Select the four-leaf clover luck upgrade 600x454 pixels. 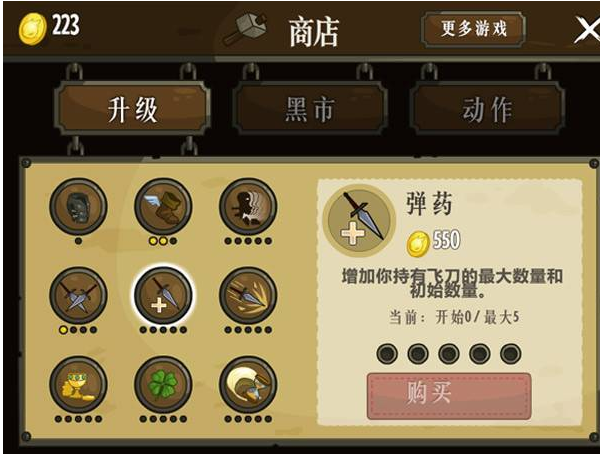pyautogui.click(x=163, y=385)
